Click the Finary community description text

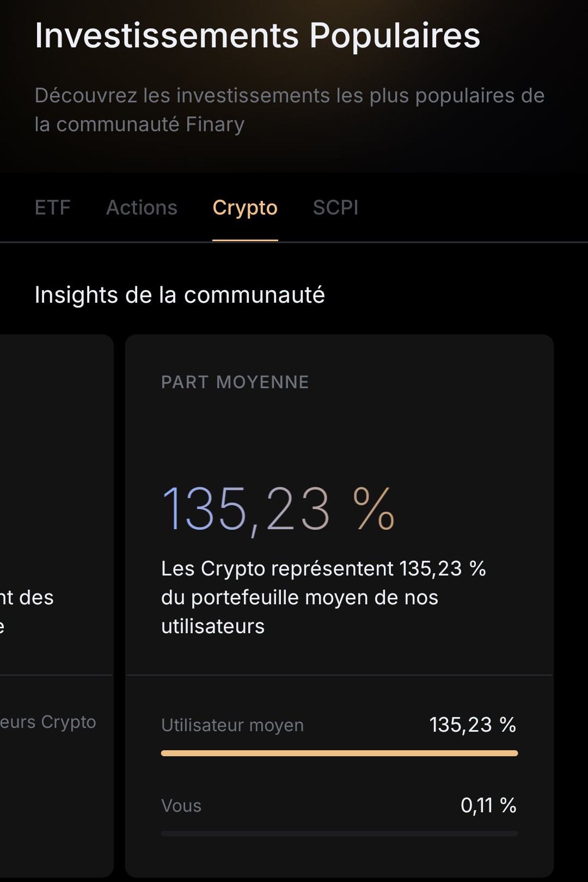pos(290,109)
